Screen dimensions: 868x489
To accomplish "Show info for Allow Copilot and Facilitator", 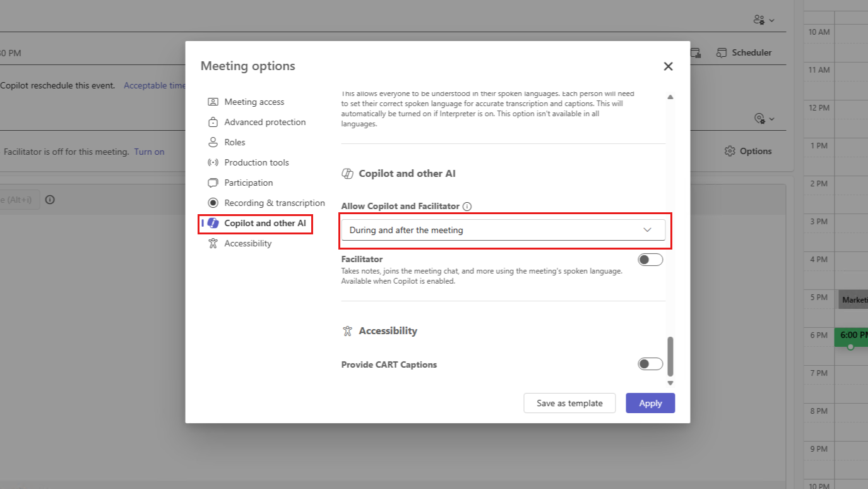I will pyautogui.click(x=467, y=206).
